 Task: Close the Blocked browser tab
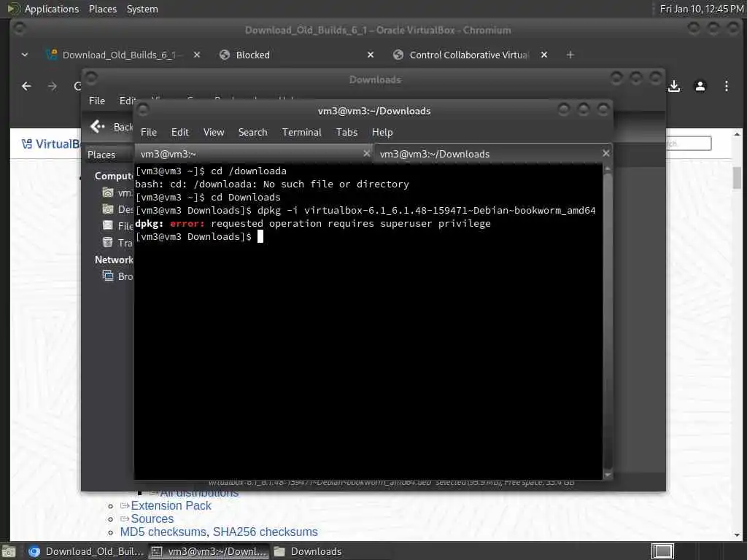click(x=371, y=55)
